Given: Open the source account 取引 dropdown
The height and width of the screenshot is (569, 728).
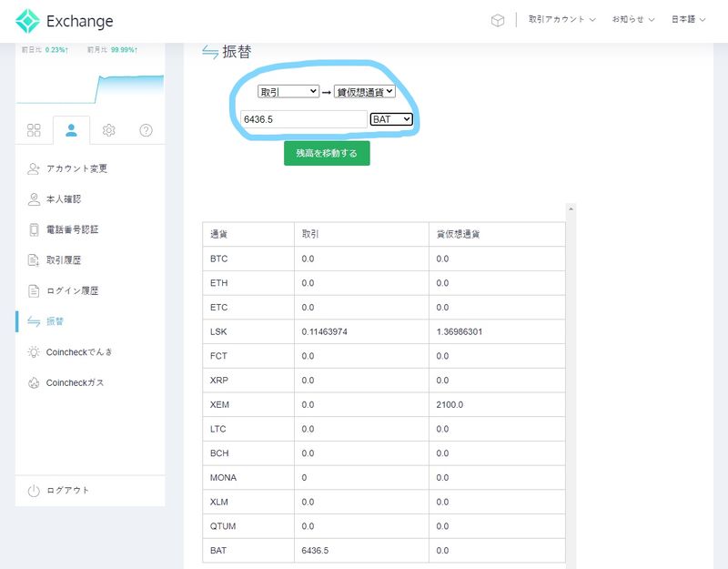Looking at the screenshot, I should [x=288, y=92].
